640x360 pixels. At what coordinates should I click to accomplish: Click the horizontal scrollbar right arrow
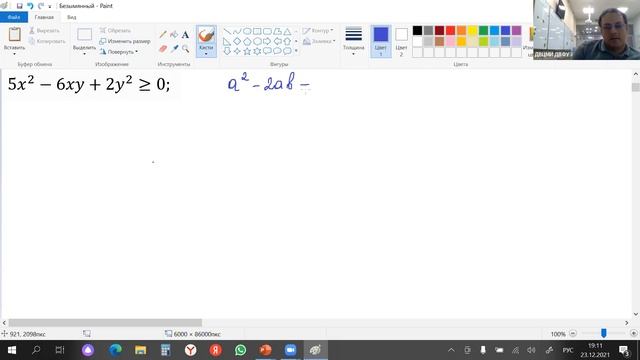pyautogui.click(x=627, y=322)
